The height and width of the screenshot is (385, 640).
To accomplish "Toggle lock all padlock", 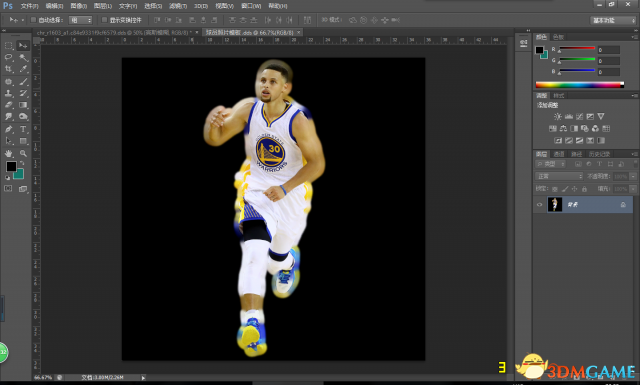I will click(584, 189).
